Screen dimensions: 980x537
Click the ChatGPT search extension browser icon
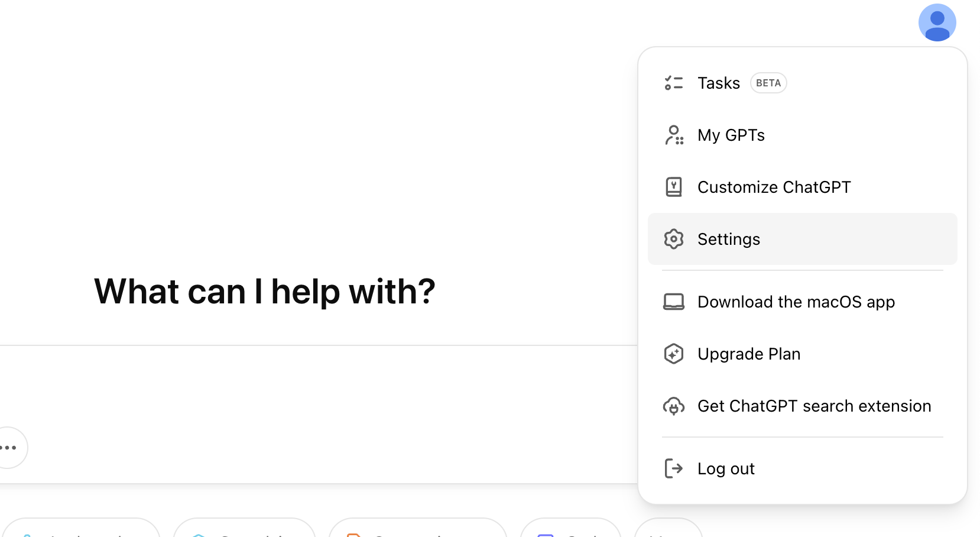click(673, 406)
